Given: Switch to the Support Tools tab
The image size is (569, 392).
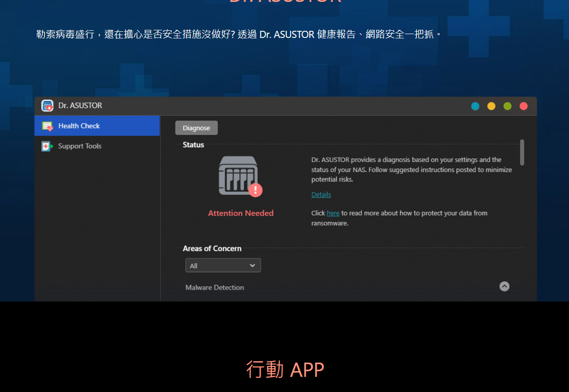Looking at the screenshot, I should click(80, 146).
